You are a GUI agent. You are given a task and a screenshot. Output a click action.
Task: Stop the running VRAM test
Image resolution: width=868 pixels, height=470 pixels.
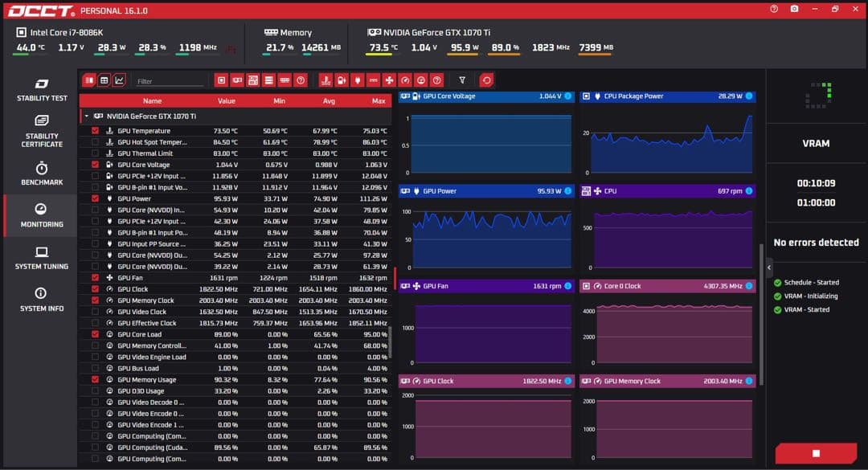(x=816, y=453)
